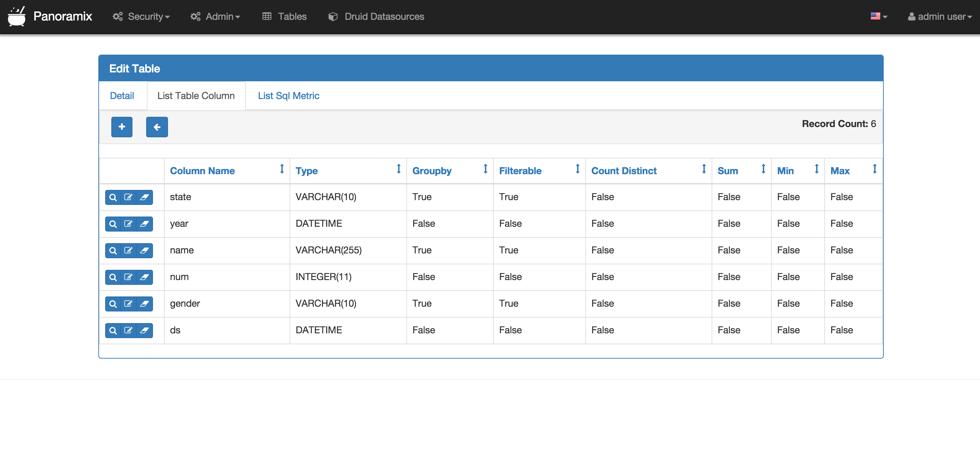Edit the ds column record
This screenshot has height=472, width=980.
[128, 330]
